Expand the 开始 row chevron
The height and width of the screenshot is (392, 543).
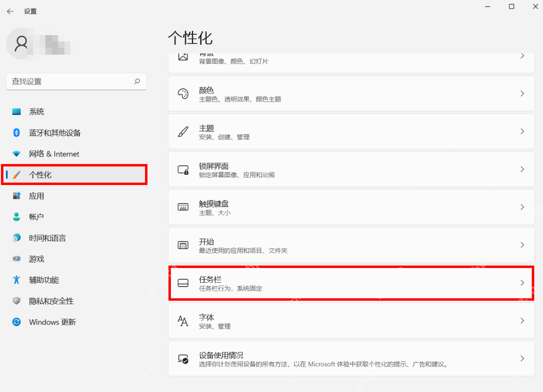point(522,245)
